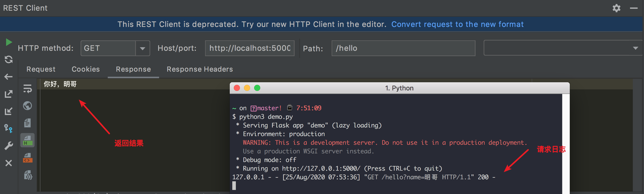The height and width of the screenshot is (194, 644).
Task: Expand the dropdown right of Path field
Action: (x=635, y=48)
